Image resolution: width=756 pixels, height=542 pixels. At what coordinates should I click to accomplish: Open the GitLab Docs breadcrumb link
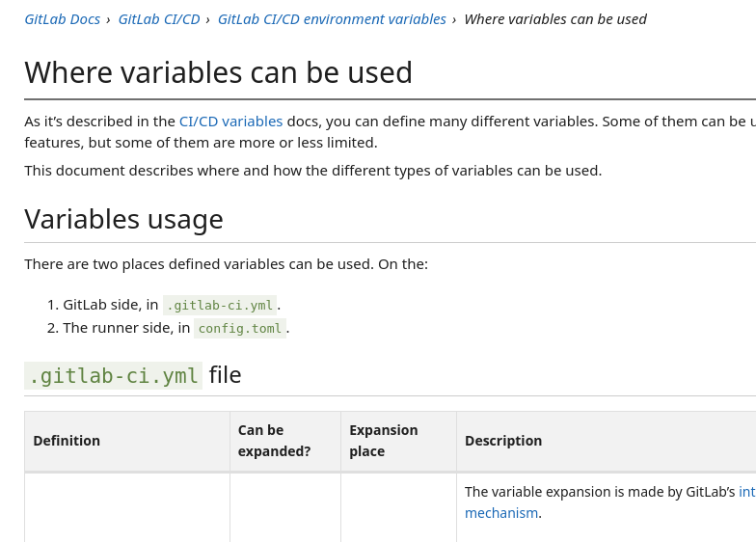pos(62,19)
